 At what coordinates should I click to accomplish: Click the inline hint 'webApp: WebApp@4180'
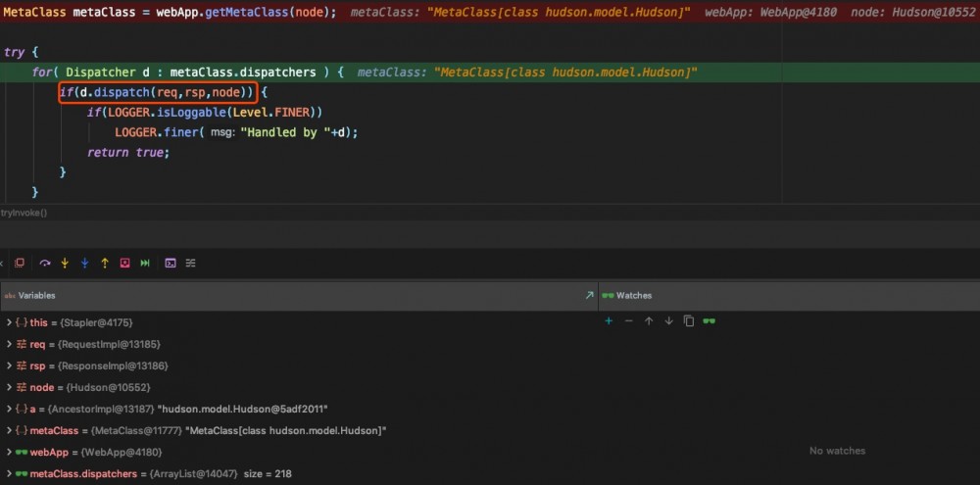point(770,13)
